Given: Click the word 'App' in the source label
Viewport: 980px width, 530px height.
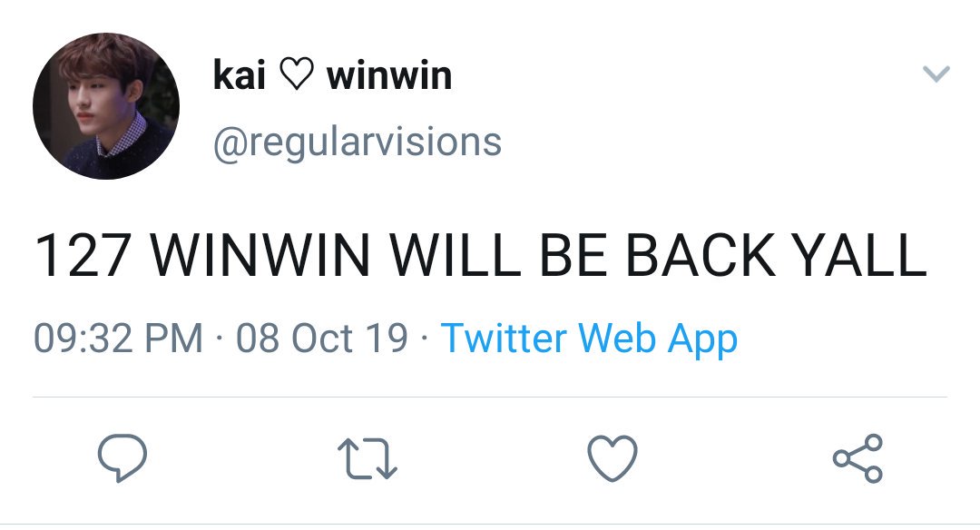Looking at the screenshot, I should coord(702,340).
